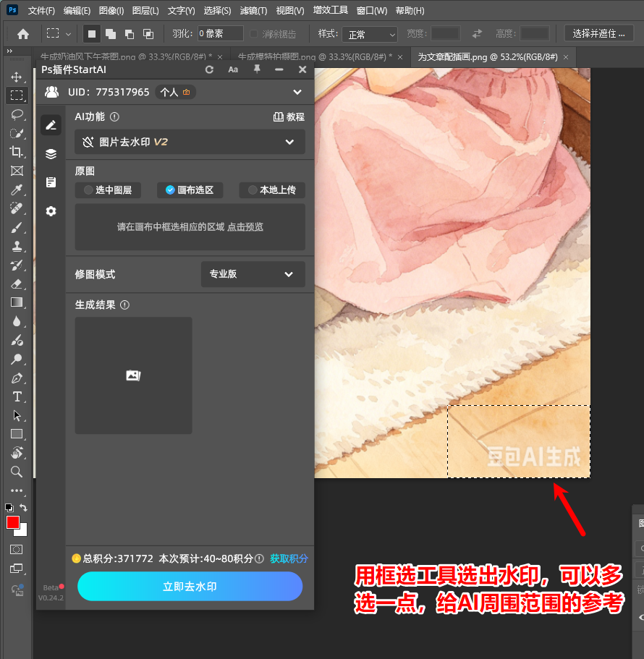The width and height of the screenshot is (644, 659).
Task: Toggle Quick Mask mode
Action: [x=17, y=549]
